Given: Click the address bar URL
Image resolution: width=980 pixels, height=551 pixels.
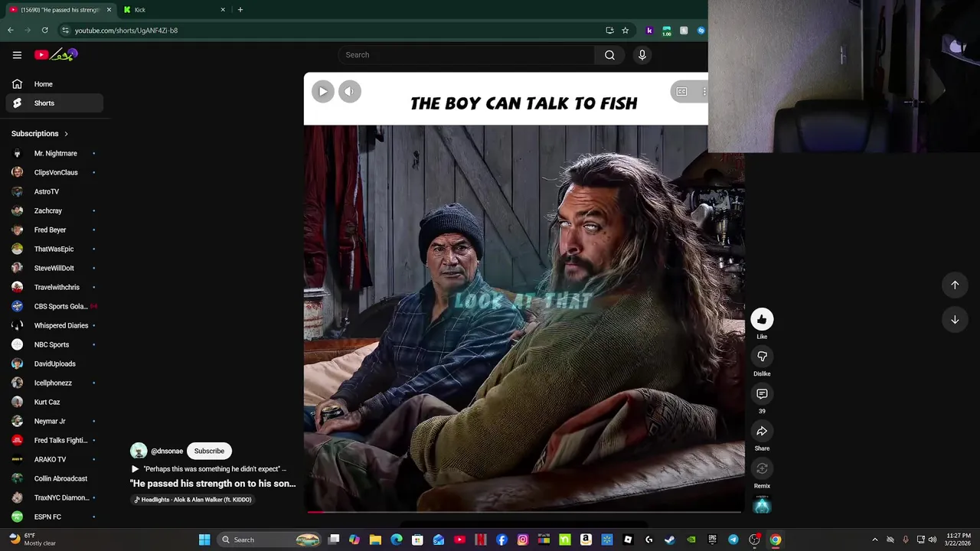Looking at the screenshot, I should 126,31.
